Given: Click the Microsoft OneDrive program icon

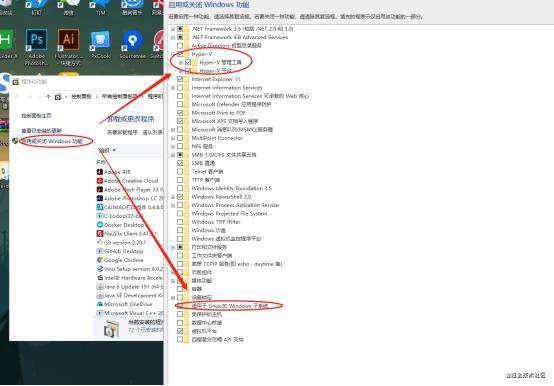Looking at the screenshot, I should coord(100,304).
